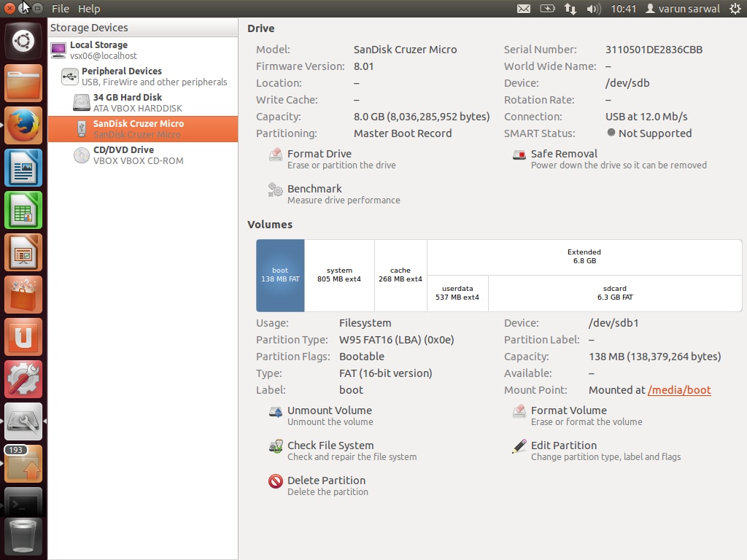Viewport: 747px width, 560px height.
Task: Click the Format Volume icon
Action: pos(519,411)
